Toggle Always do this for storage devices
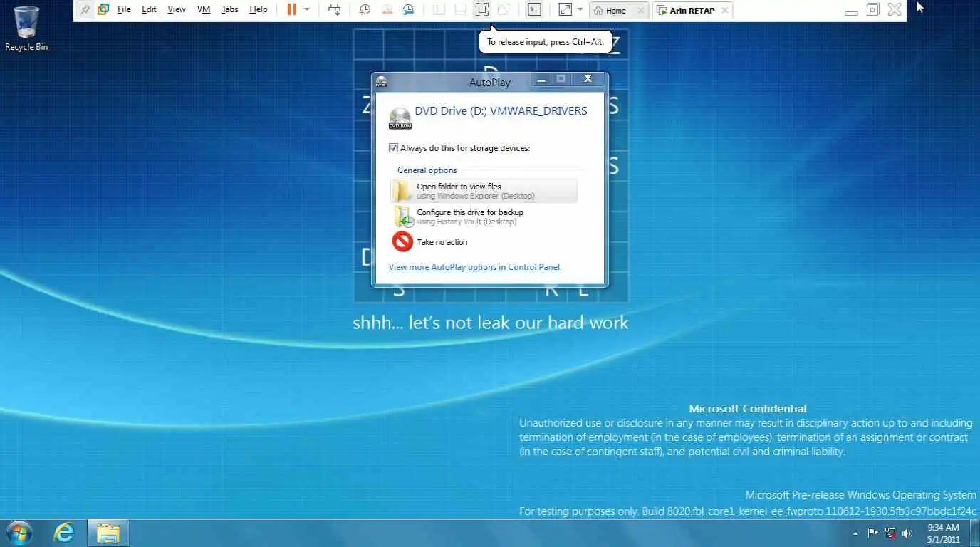Viewport: 980px width, 547px height. click(x=393, y=148)
